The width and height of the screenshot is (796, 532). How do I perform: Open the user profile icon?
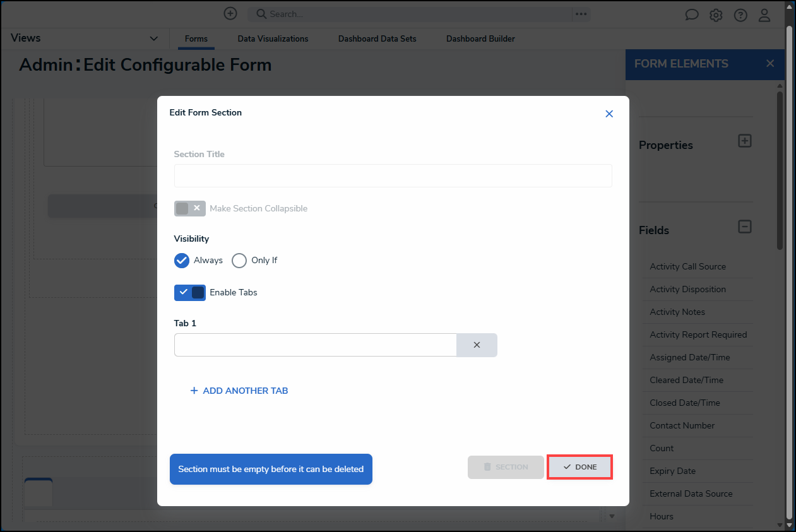[764, 15]
